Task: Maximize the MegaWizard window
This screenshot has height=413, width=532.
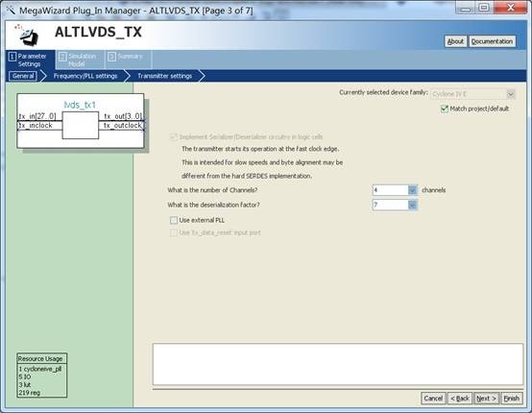Action: [484, 8]
